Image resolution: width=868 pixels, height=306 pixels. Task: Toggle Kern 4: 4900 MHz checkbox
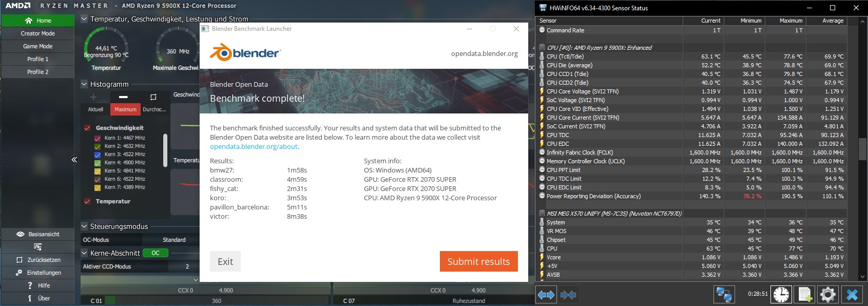coord(98,163)
